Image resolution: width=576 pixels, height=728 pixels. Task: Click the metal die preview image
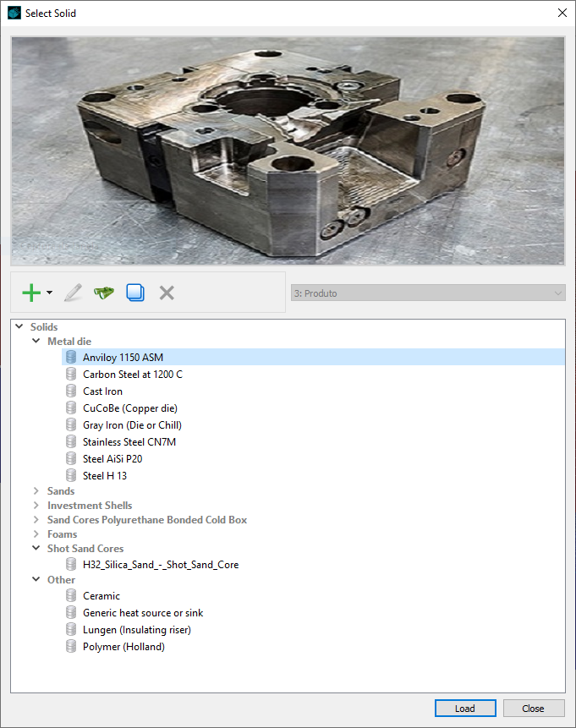[288, 151]
